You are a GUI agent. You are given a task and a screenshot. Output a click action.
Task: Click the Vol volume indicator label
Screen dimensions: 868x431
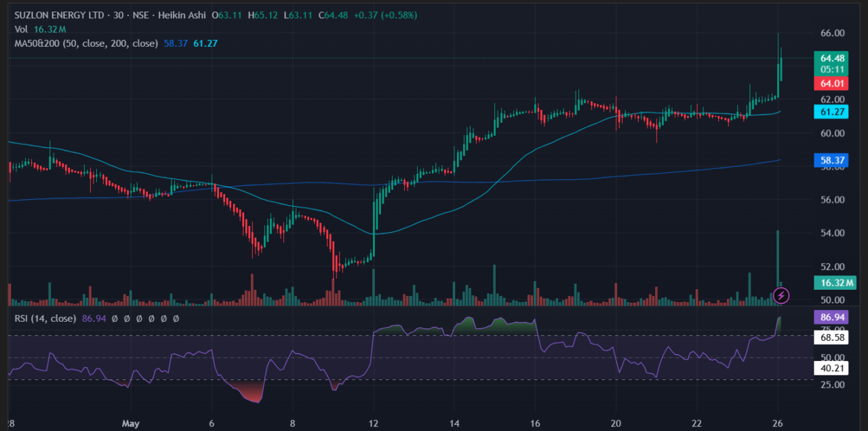click(x=22, y=29)
